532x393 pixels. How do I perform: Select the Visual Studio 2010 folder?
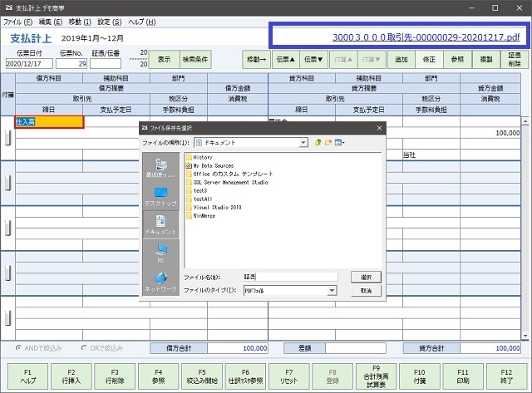coord(214,207)
